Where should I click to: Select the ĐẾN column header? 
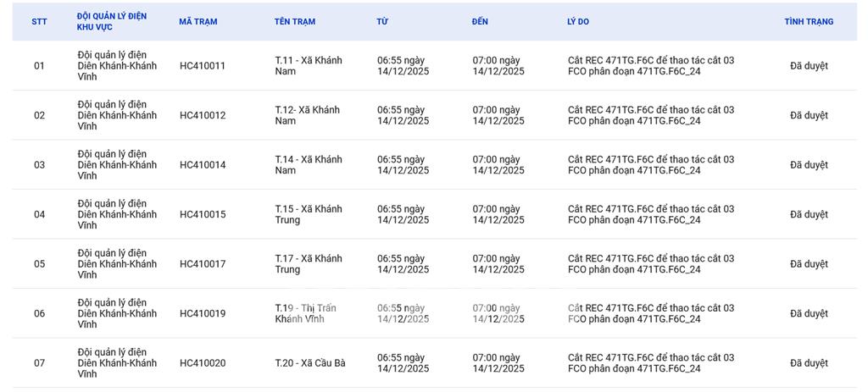480,22
